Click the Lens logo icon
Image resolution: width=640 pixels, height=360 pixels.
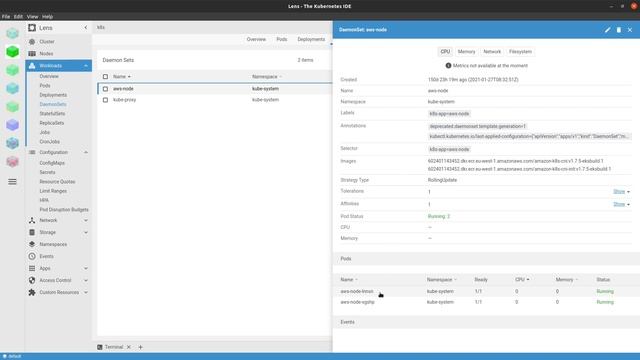[x=32, y=28]
